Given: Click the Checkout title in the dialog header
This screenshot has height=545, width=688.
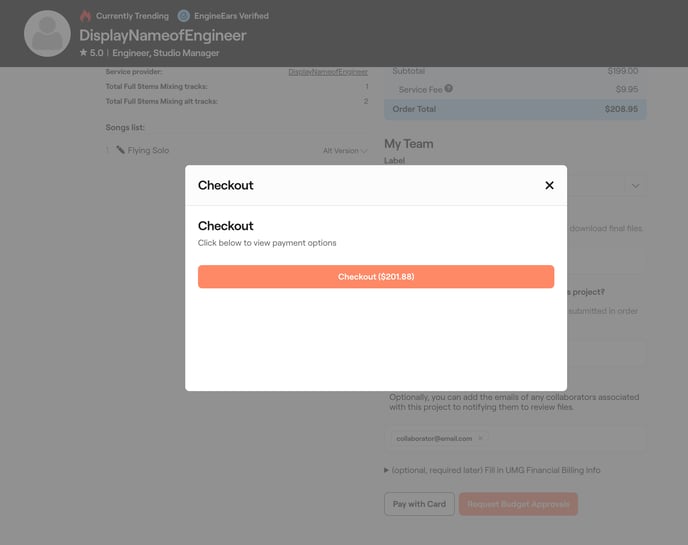Looking at the screenshot, I should (x=226, y=185).
